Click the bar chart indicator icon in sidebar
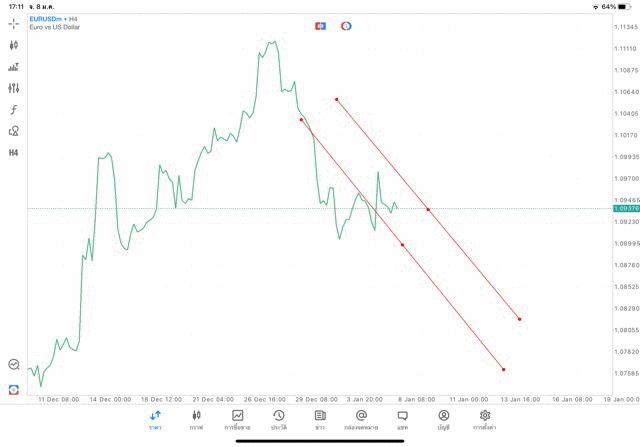 [14, 67]
